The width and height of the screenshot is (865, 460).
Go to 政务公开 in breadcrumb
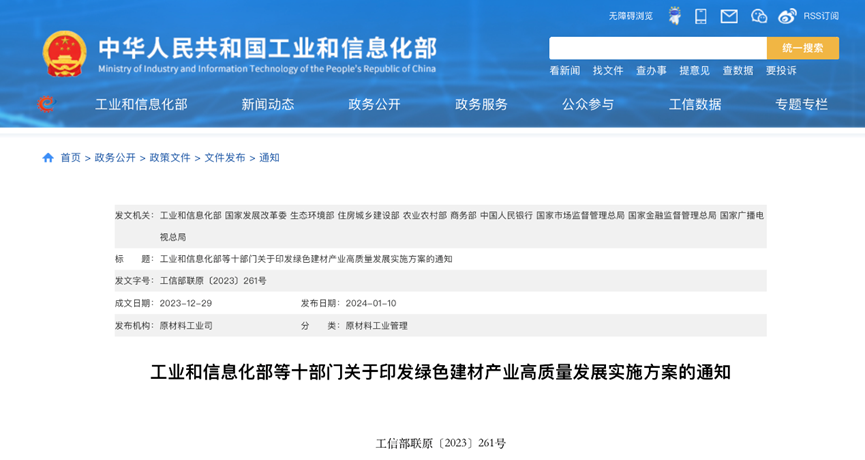(x=115, y=158)
